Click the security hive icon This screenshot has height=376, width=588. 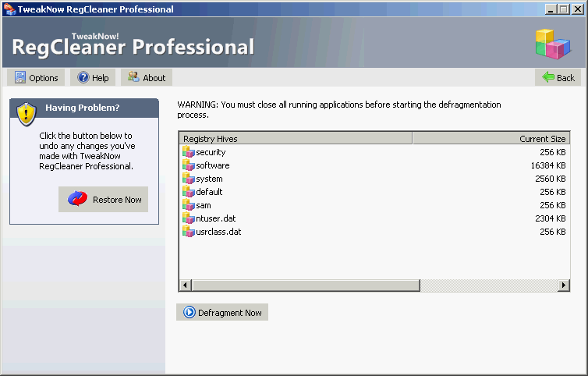click(x=188, y=152)
